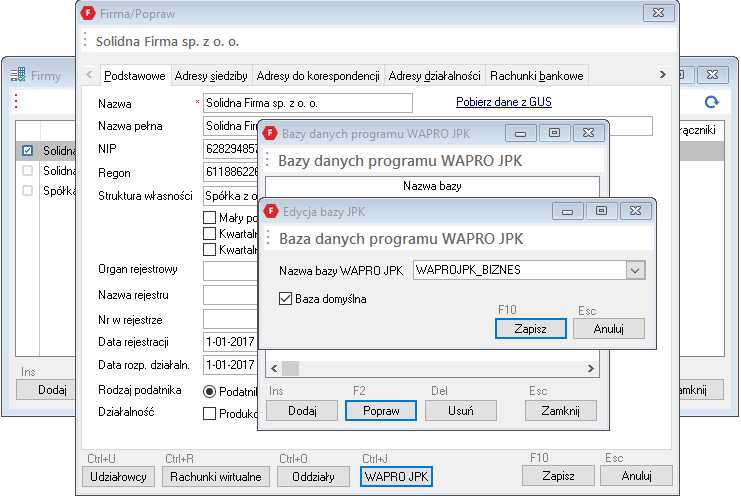Click the red F icon in the Firma/Popraw title
741x496 pixels.
(88, 13)
